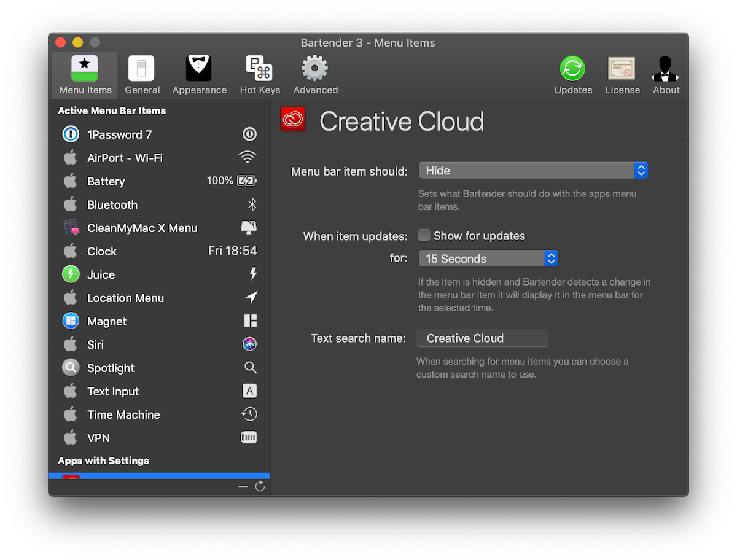
Task: Select CleanMyMac X Menu item
Action: [159, 228]
